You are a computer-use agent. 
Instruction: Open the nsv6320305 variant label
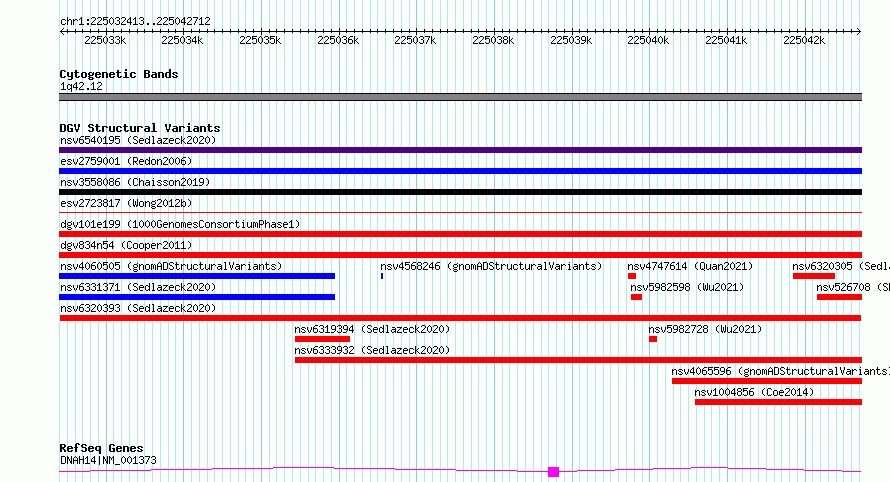coord(841,266)
